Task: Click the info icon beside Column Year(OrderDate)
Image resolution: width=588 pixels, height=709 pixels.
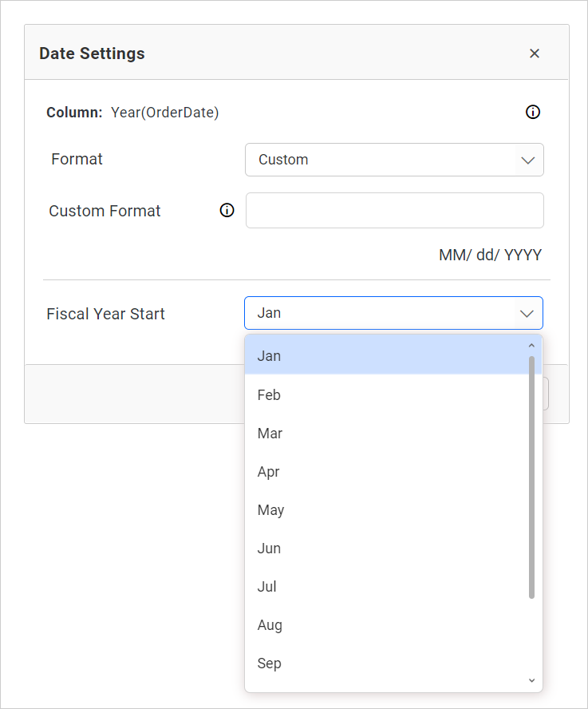Action: tap(533, 112)
